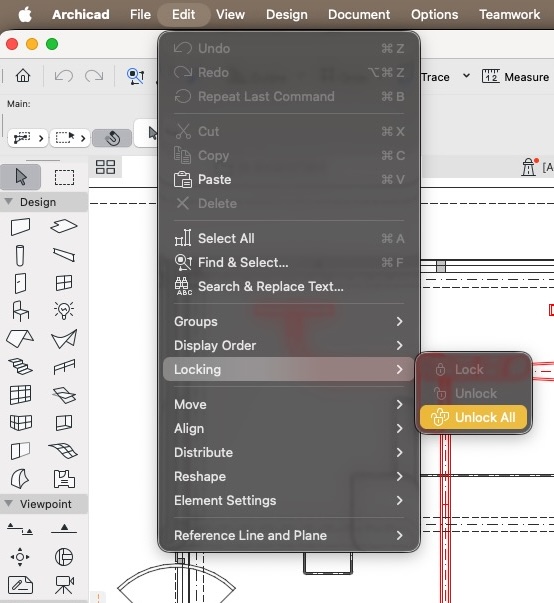Viewport: 554px width, 603px height.
Task: Choose the Window tool icon
Action: tap(64, 283)
